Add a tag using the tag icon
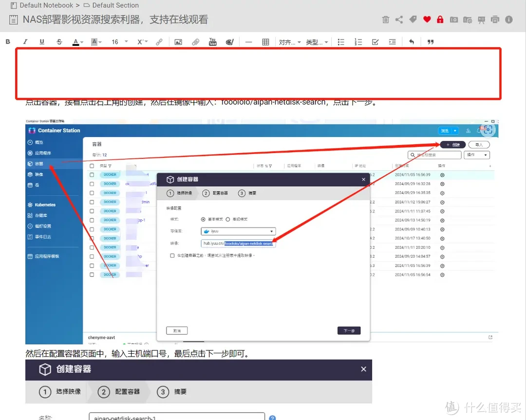This screenshot has width=526, height=420. click(413, 19)
